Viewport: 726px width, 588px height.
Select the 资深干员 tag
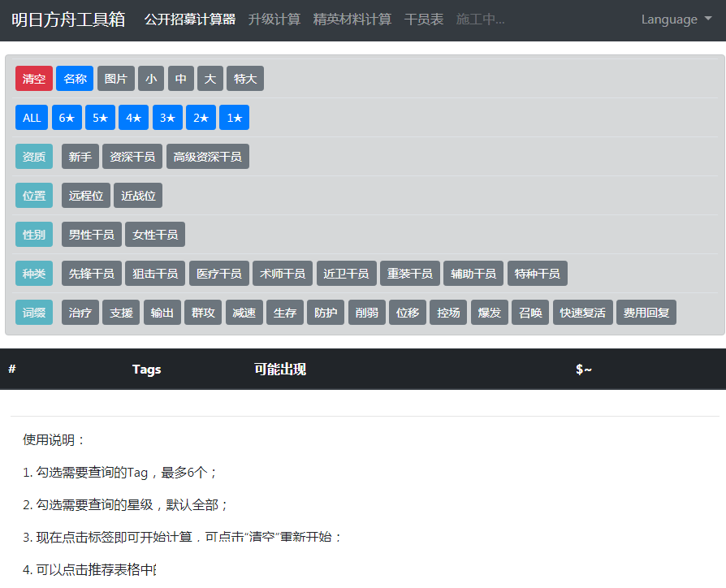[132, 157]
